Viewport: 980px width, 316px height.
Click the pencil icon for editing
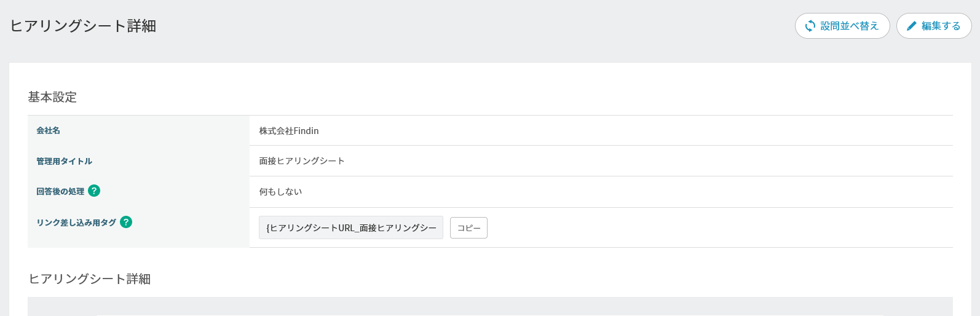(911, 26)
